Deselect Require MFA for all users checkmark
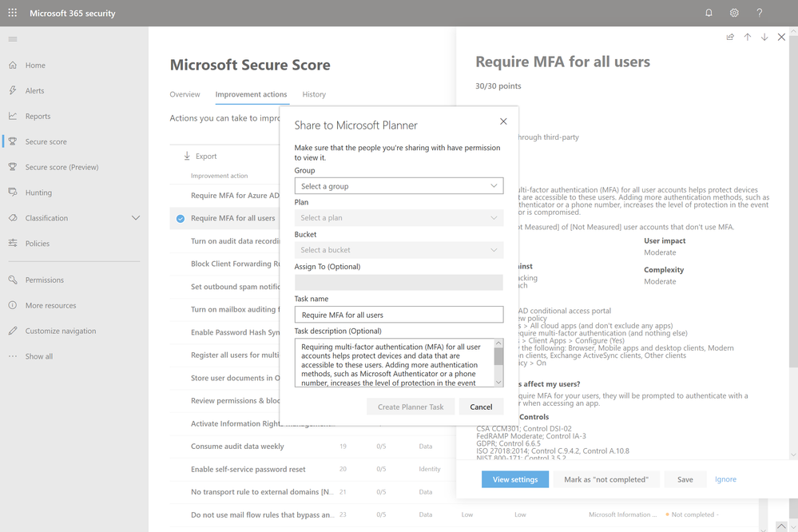 click(181, 218)
